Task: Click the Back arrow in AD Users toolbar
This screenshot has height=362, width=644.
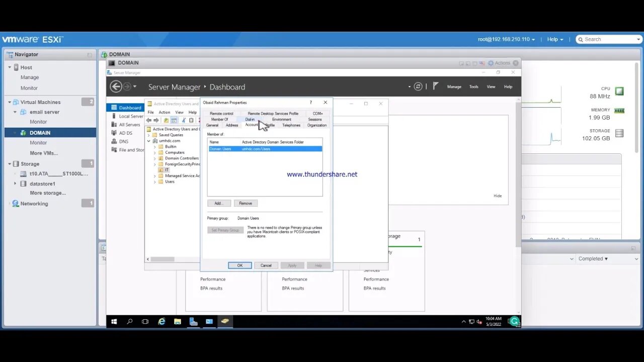Action: (x=149, y=120)
